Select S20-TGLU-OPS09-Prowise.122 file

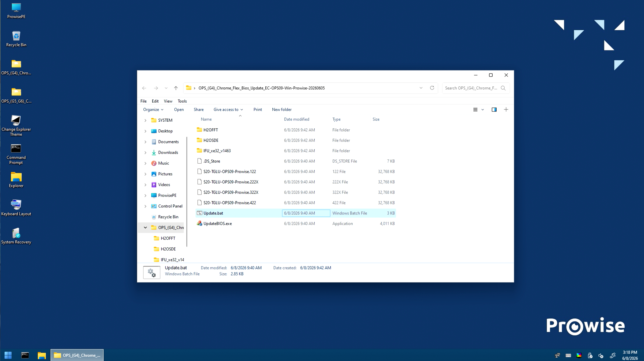pos(296,172)
